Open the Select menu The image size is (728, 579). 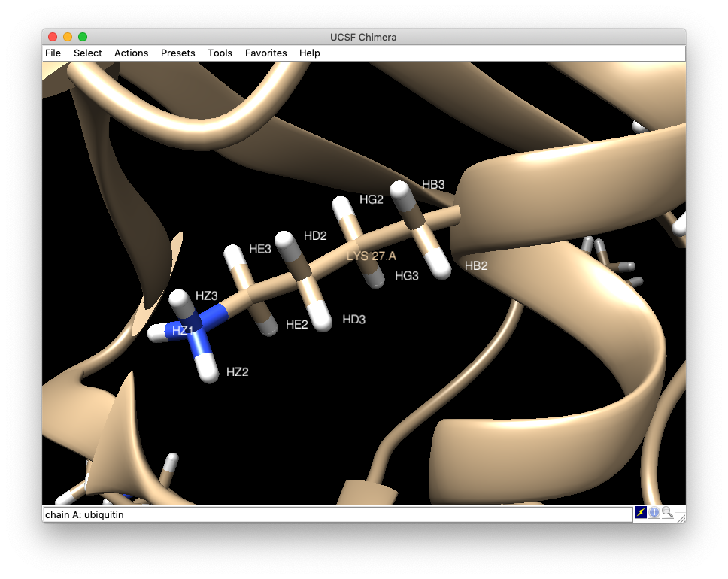pos(87,53)
